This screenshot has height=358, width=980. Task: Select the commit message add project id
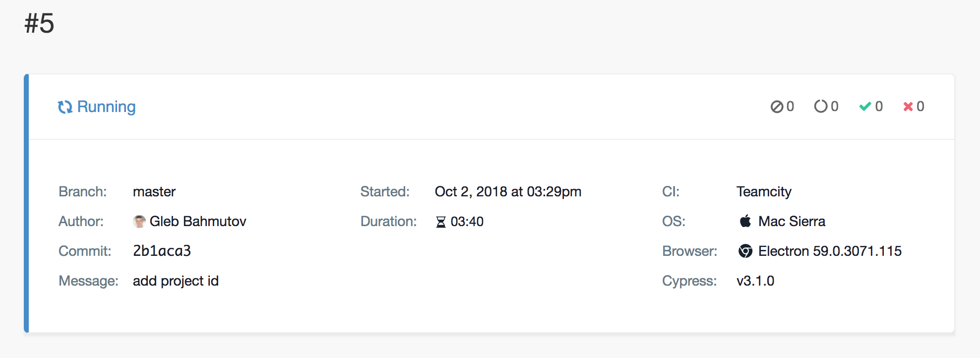pyautogui.click(x=176, y=281)
